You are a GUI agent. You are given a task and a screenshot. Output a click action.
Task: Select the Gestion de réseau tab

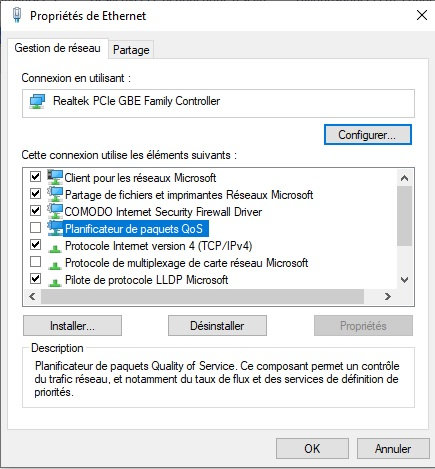click(57, 48)
